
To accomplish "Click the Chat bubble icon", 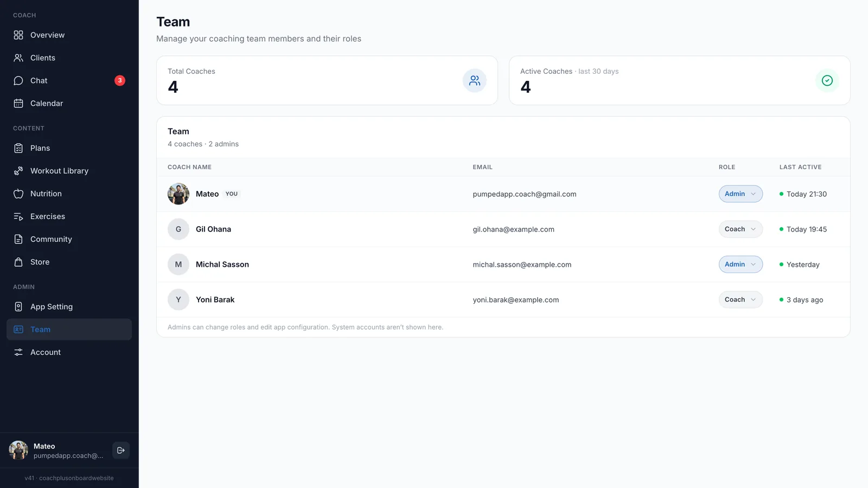I will (18, 80).
